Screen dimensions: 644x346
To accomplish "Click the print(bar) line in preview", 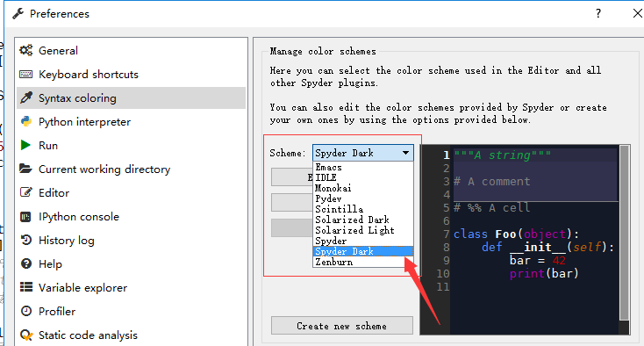I will (544, 273).
